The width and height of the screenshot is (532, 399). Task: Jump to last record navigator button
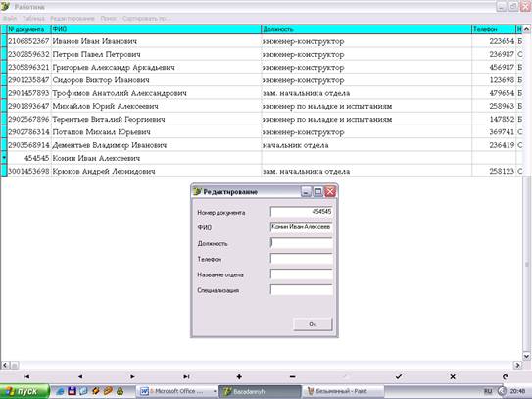click(186, 376)
